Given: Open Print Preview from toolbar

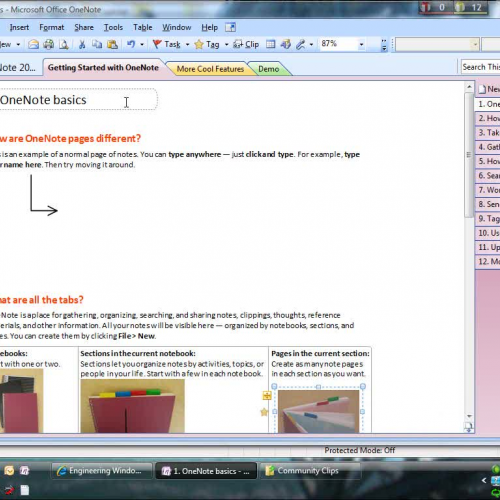Looking at the screenshot, I should pos(64,44).
